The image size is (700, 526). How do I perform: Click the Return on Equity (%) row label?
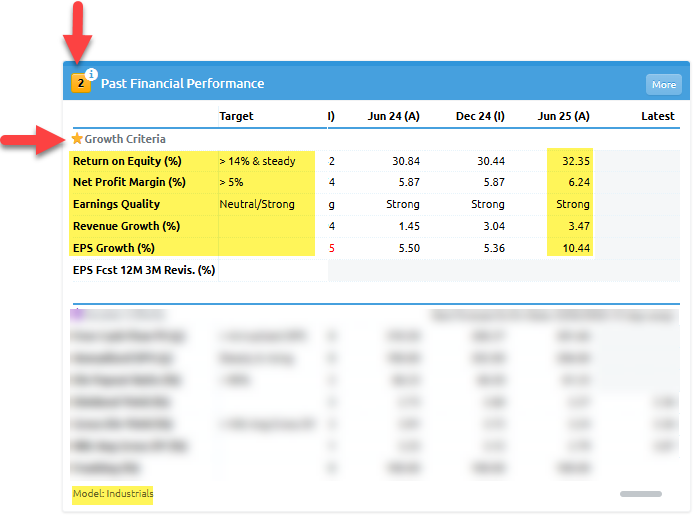[127, 161]
